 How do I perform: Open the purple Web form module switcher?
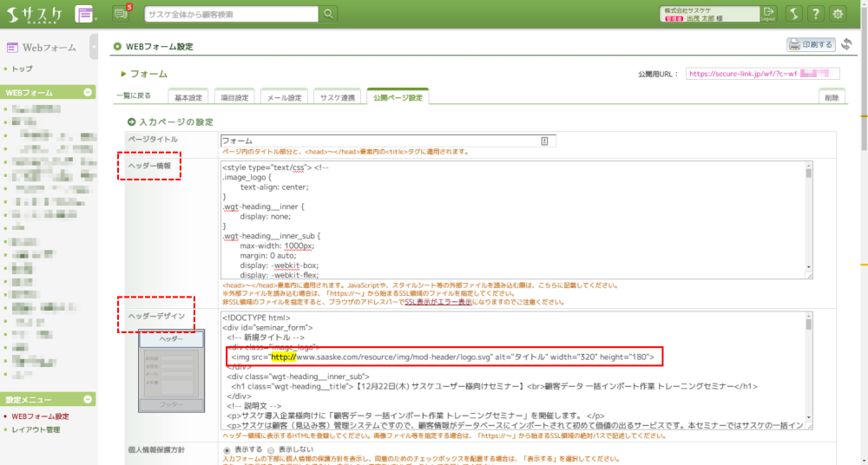(85, 14)
